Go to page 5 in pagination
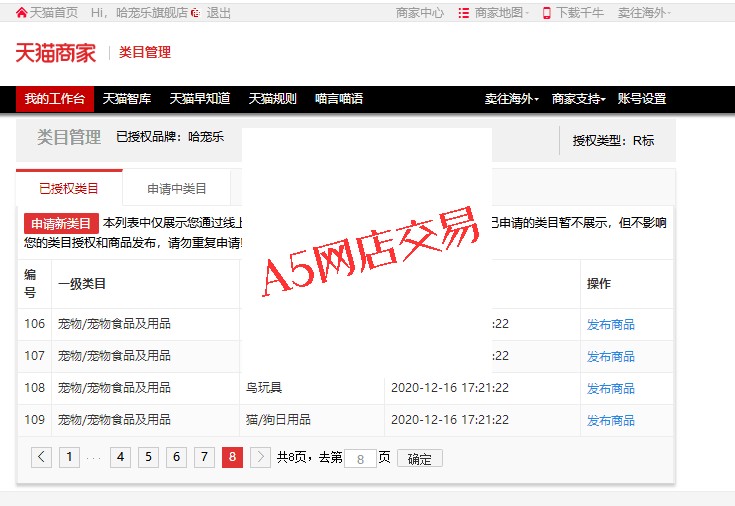Screen dimensions: 735x506 tap(148, 457)
